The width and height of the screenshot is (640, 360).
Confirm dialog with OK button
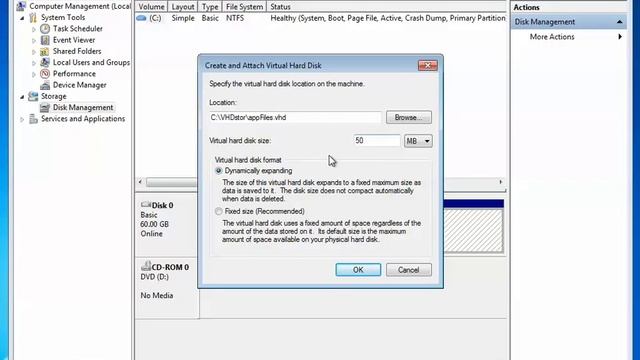click(358, 270)
